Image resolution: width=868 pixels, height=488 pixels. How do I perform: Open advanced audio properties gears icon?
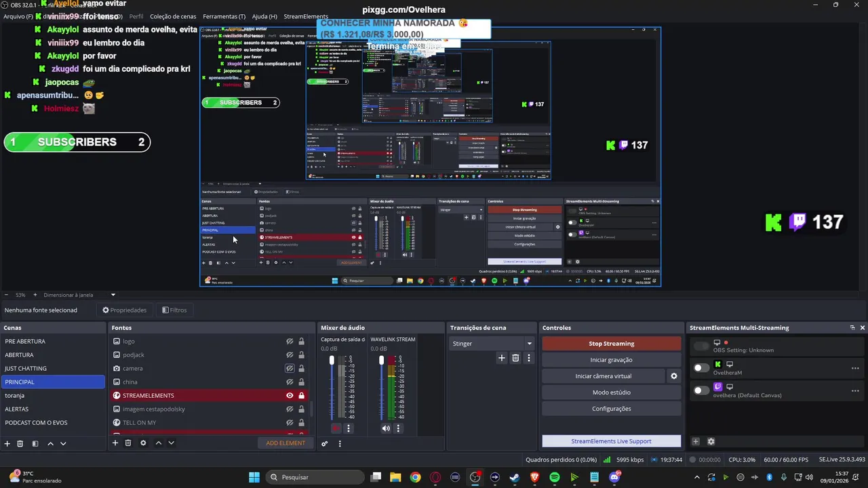click(x=325, y=444)
